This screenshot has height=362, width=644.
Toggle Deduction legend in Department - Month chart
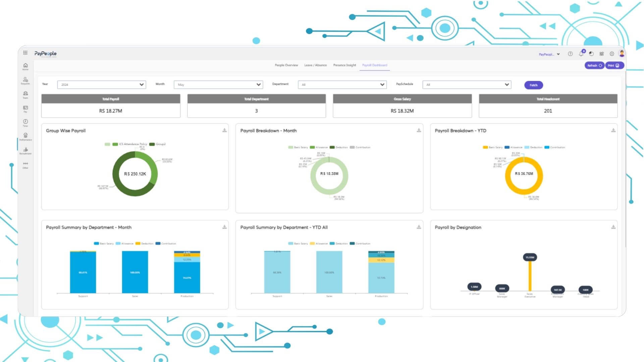tap(144, 244)
